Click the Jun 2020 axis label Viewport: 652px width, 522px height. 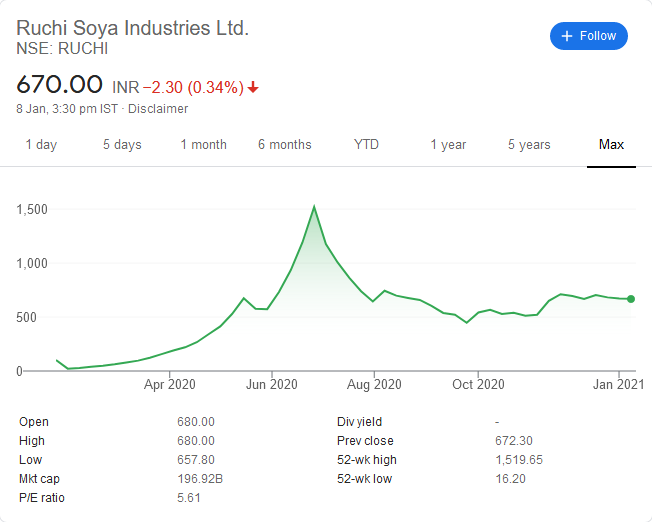[272, 384]
